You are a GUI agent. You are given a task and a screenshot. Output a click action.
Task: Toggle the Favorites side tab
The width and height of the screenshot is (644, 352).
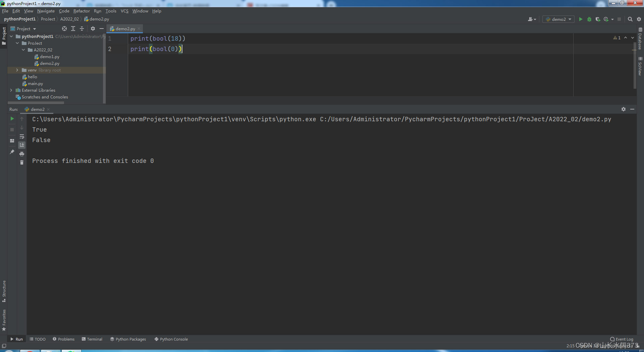[4, 320]
